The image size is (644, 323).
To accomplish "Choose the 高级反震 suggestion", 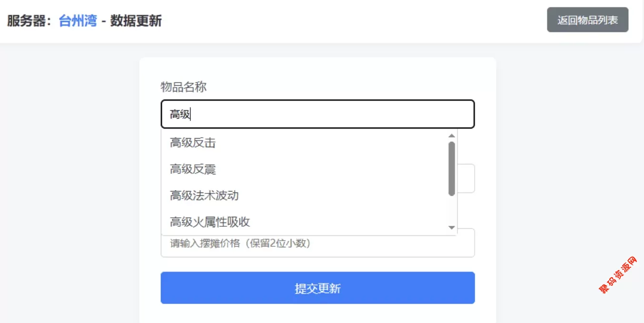I will point(193,169).
